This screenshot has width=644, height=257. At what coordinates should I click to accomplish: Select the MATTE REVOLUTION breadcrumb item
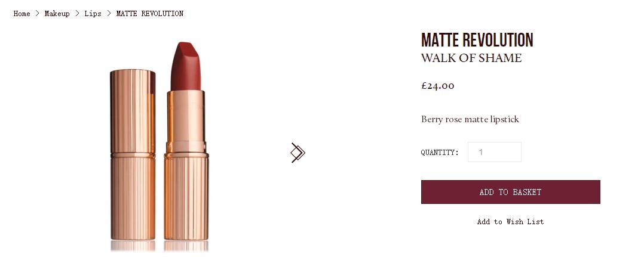tap(150, 14)
